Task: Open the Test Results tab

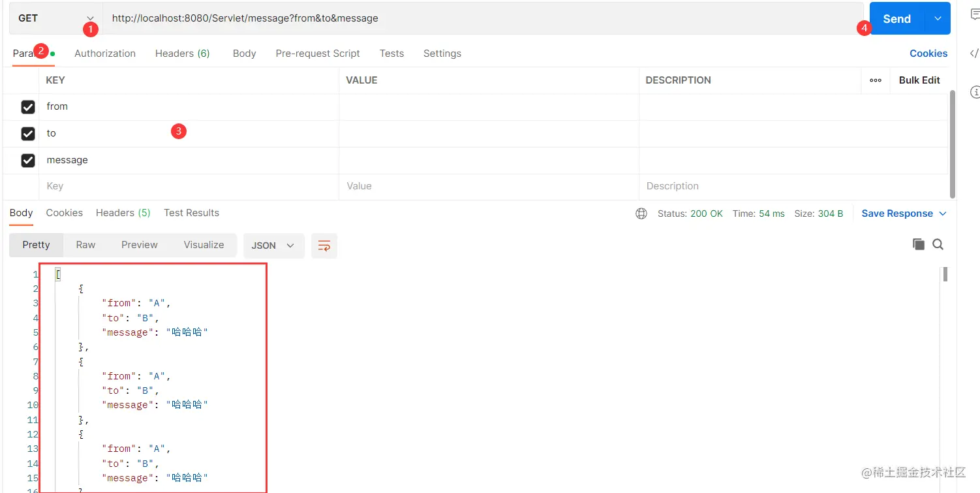Action: [191, 213]
